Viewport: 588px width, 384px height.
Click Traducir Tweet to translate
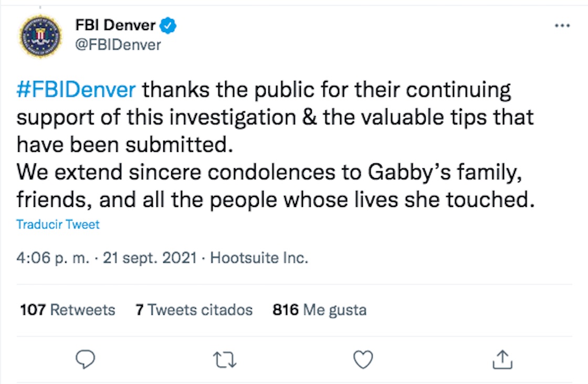tap(58, 225)
